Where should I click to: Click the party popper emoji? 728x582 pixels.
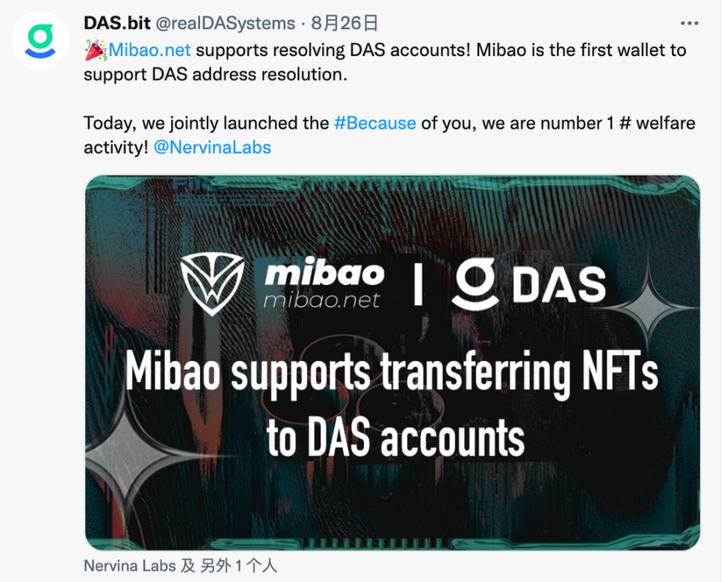tap(95, 51)
